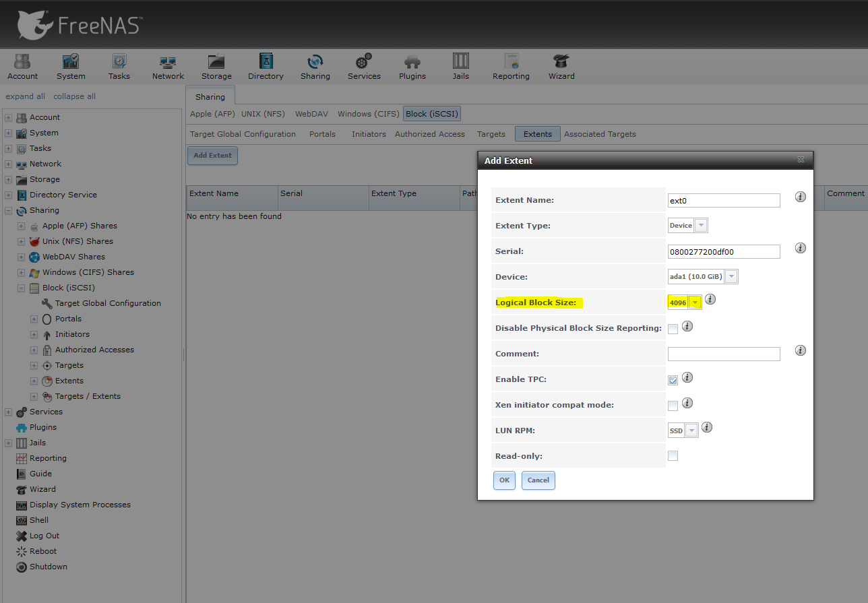Expand the Storage tree node
The width and height of the screenshot is (868, 603).
pyautogui.click(x=8, y=179)
